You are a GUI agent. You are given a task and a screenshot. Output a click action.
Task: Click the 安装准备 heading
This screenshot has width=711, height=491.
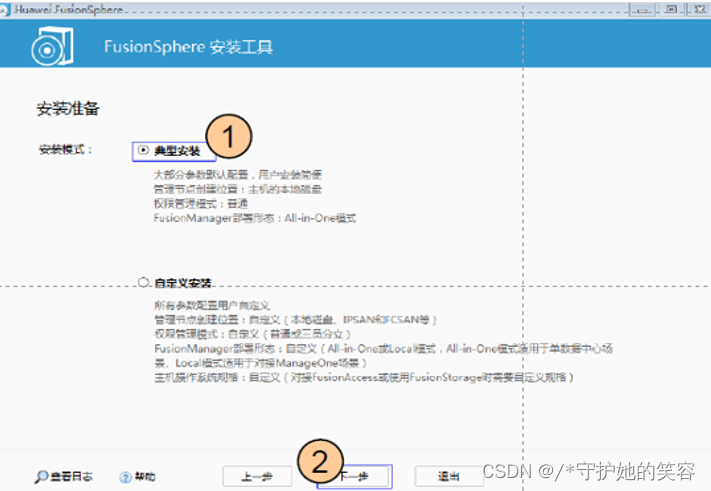[68, 109]
